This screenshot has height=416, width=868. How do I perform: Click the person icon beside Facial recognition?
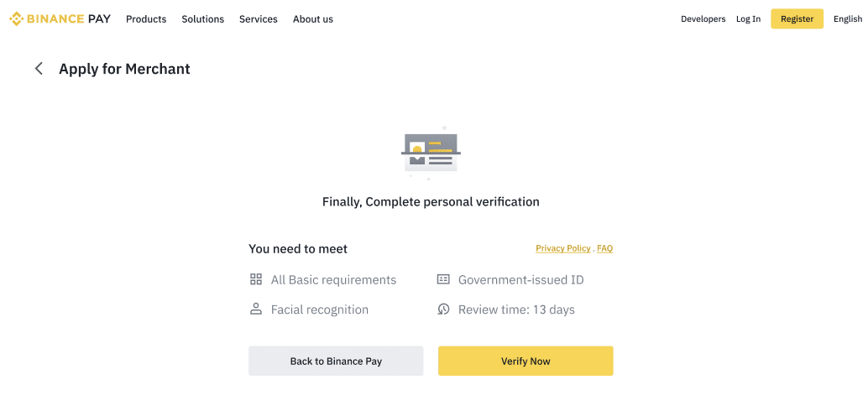click(x=256, y=309)
